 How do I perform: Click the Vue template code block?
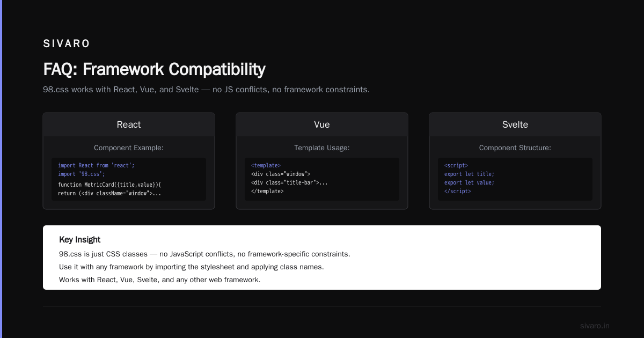click(x=322, y=179)
